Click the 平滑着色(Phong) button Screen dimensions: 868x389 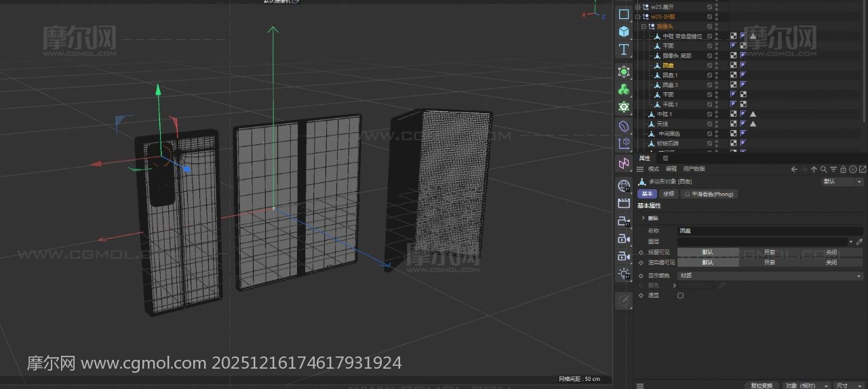pyautogui.click(x=708, y=194)
